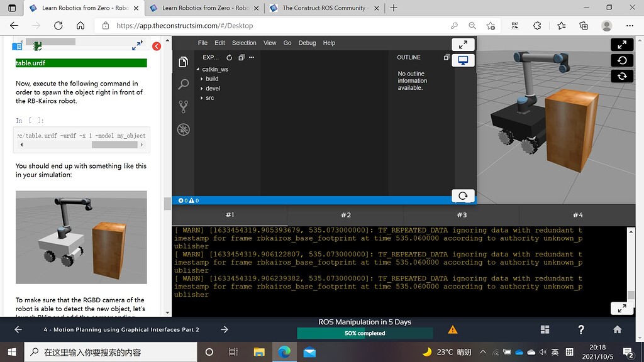Expand the Gazebo simulation view fullscreen

coord(622,45)
